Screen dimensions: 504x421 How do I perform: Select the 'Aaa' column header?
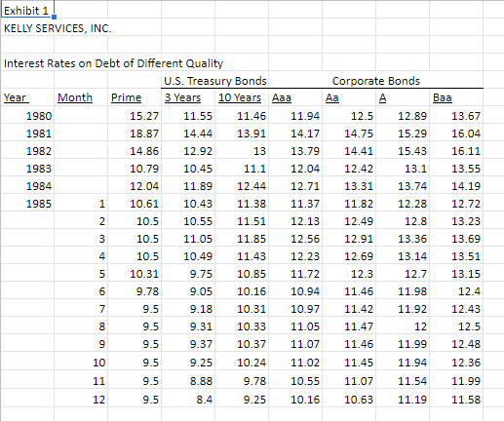(295, 97)
